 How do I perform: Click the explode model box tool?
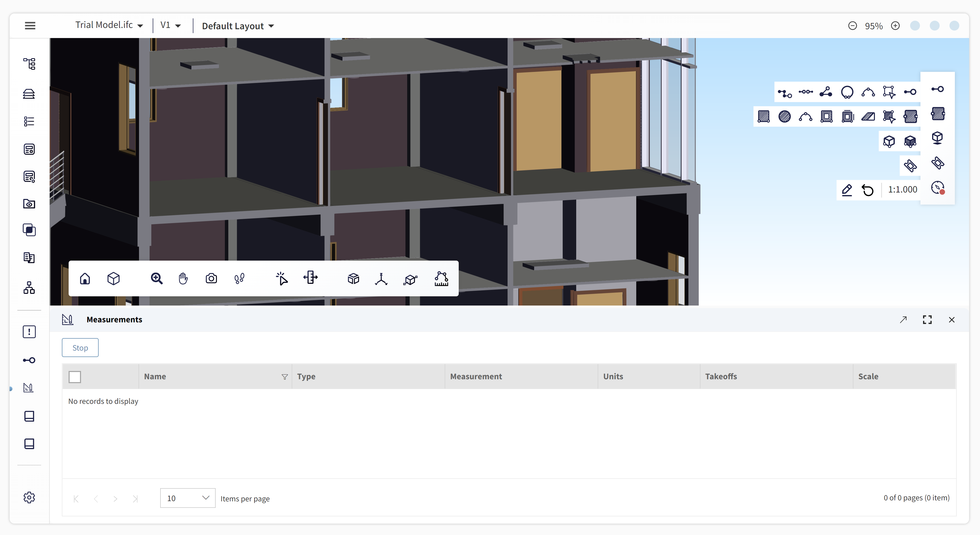point(353,279)
